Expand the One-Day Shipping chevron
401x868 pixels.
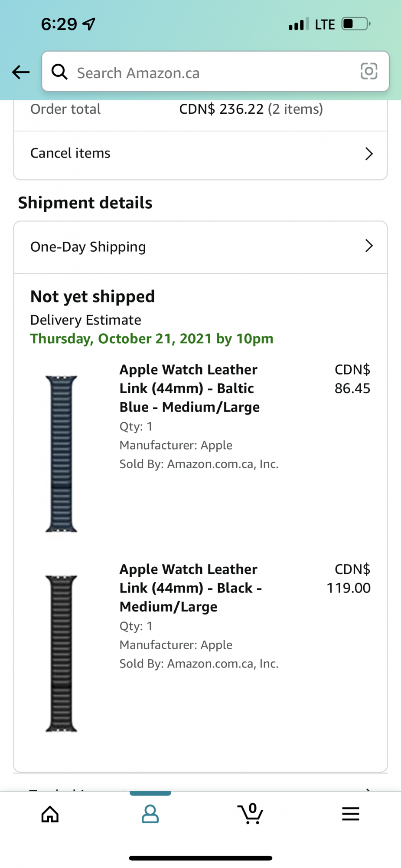coord(368,246)
